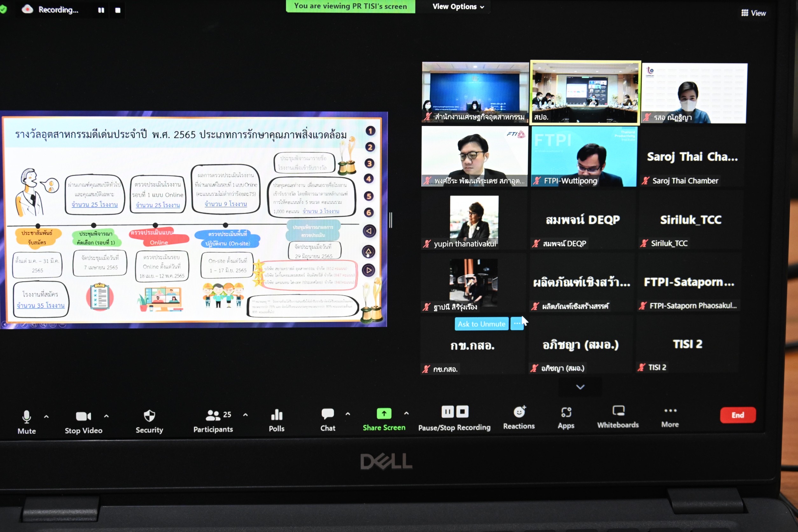Click the Stop Video camera icon
Viewport: 798px width, 532px height.
point(83,416)
